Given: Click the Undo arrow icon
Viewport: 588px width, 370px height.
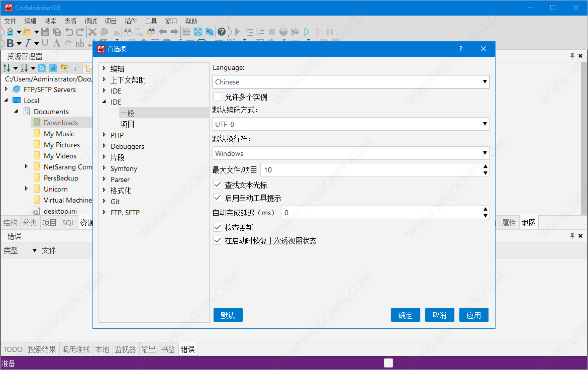Looking at the screenshot, I should click(x=69, y=32).
